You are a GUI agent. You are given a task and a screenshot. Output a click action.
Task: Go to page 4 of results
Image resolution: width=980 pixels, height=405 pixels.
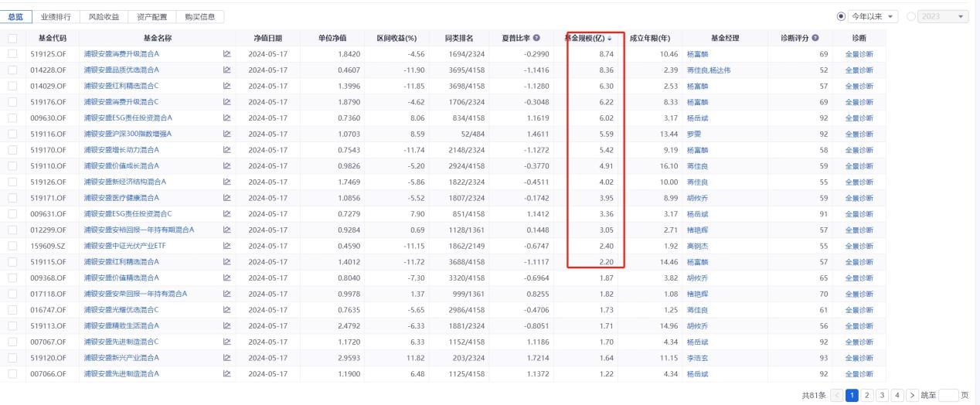pos(897,395)
